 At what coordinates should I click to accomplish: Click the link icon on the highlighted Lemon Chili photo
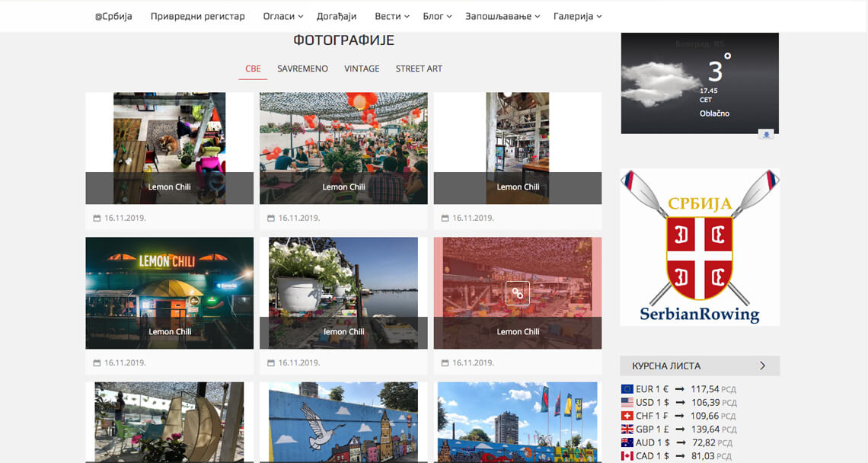coord(518,293)
